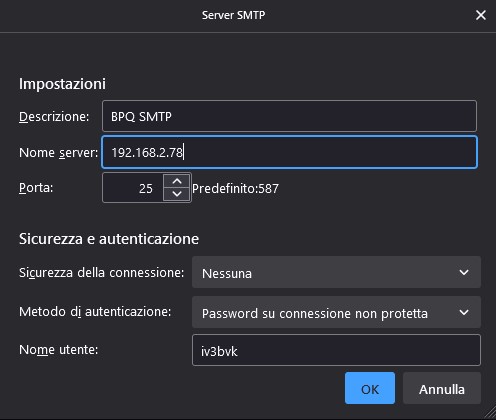
Task: Cancel changes with the Annulla button
Action: click(x=442, y=388)
